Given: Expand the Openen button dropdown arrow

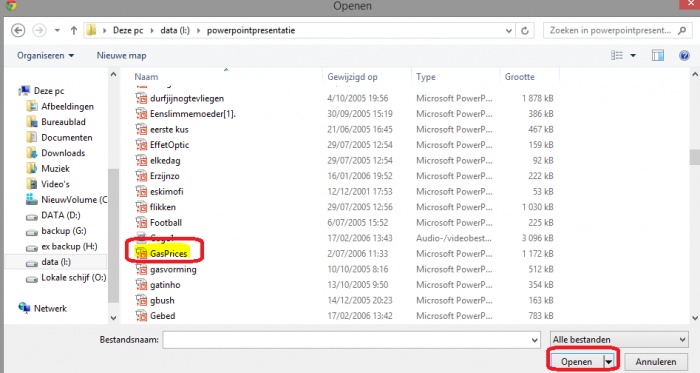Looking at the screenshot, I should point(609,361).
